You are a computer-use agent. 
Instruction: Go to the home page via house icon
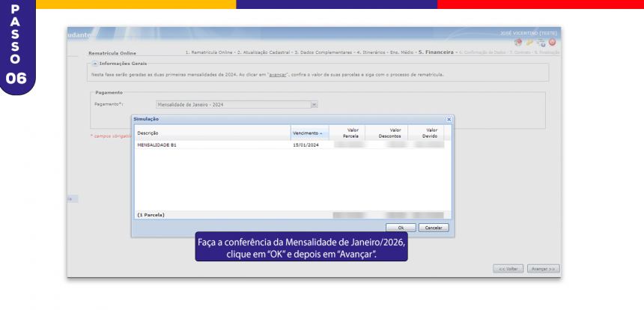point(518,43)
